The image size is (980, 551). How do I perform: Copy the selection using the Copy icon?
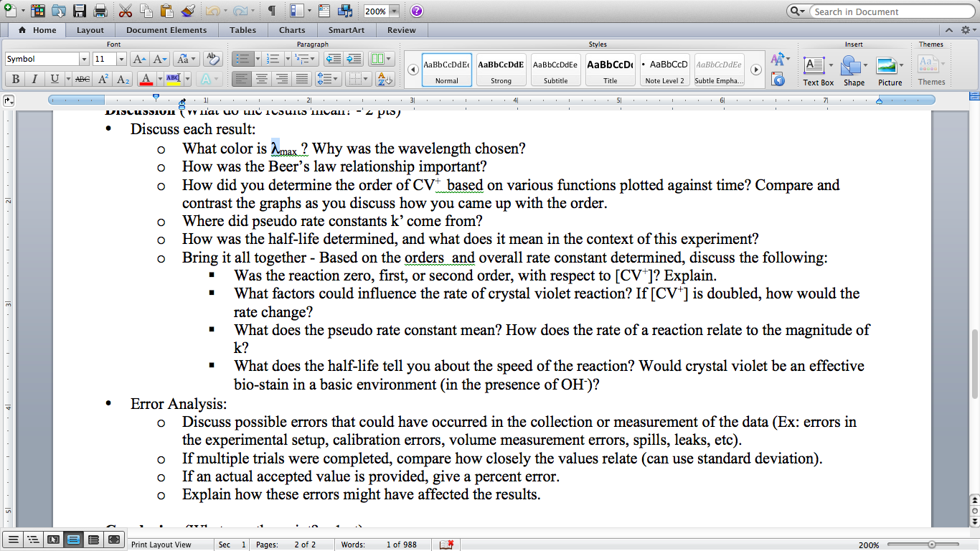(146, 11)
